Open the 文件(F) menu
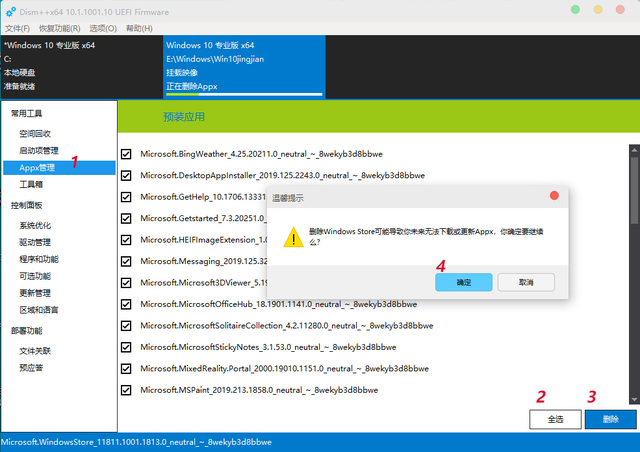The image size is (640, 452). point(18,28)
